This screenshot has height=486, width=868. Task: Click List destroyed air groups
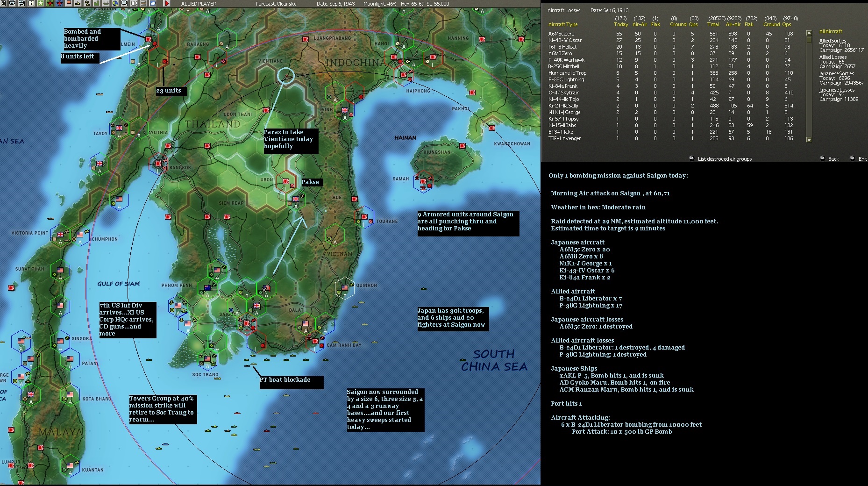tap(725, 159)
